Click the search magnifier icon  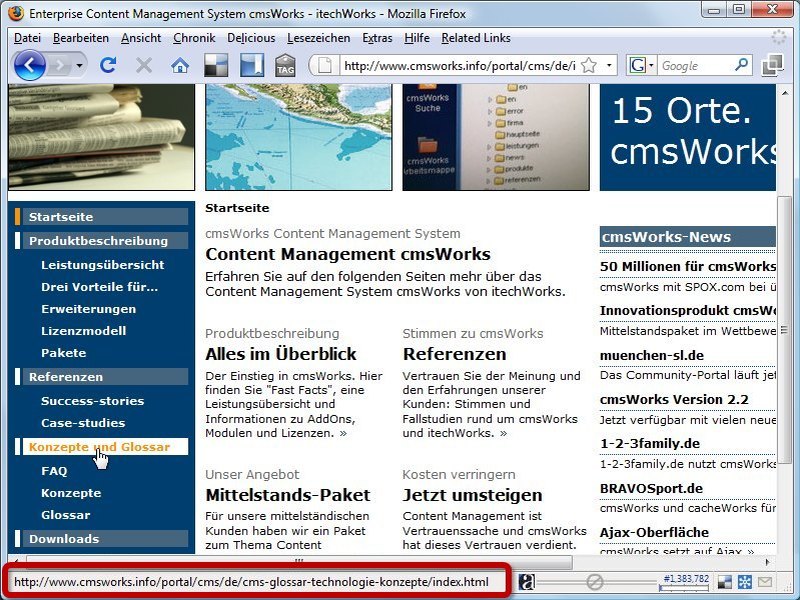click(741, 65)
